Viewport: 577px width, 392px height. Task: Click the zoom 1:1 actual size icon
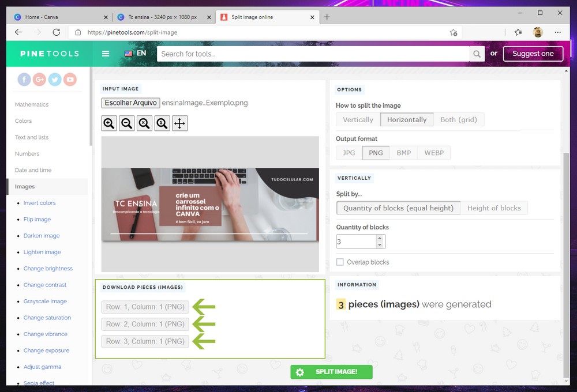click(162, 123)
